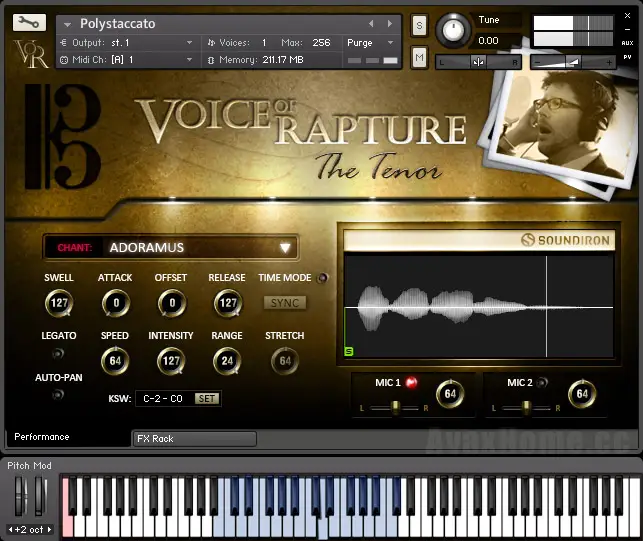This screenshot has height=541, width=643.
Task: Click the Attack knob
Action: (x=116, y=303)
